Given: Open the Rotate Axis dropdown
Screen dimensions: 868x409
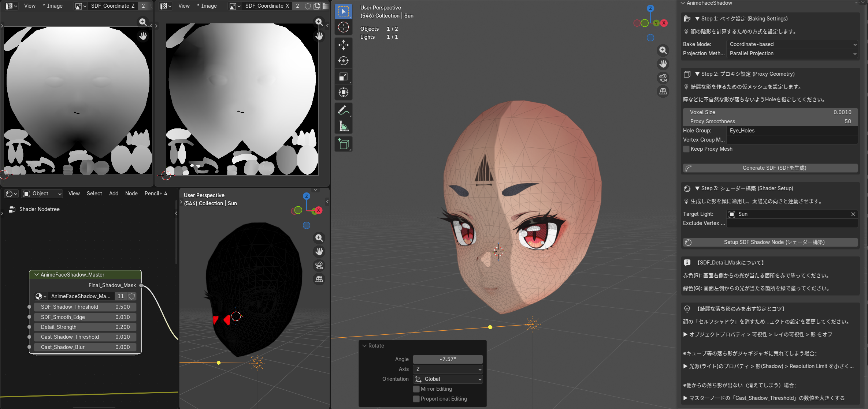Looking at the screenshot, I should point(448,369).
